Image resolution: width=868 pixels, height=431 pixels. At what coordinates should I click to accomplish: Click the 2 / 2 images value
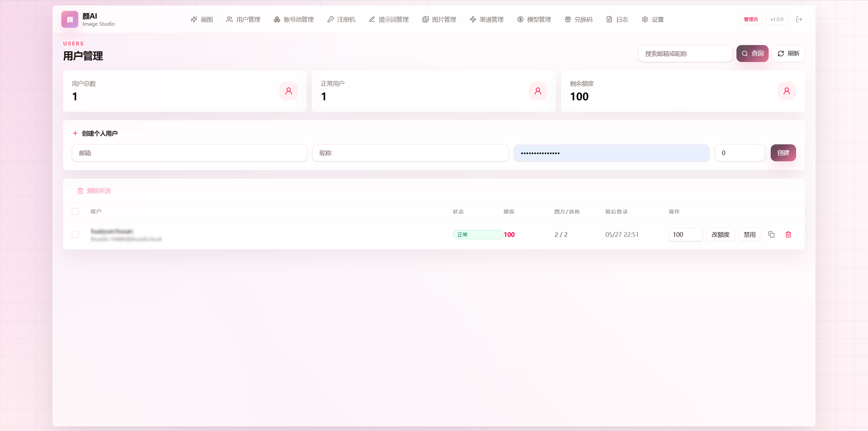[561, 234]
